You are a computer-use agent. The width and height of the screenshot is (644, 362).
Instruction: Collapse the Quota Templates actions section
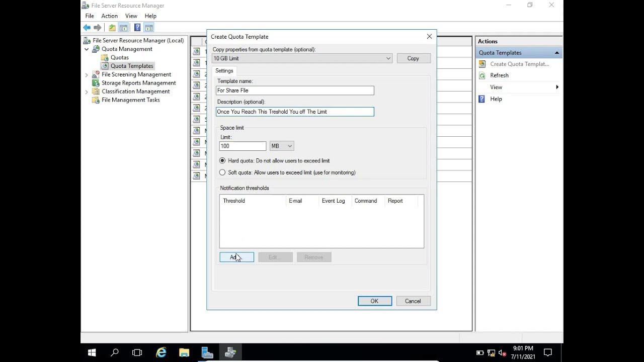click(557, 53)
